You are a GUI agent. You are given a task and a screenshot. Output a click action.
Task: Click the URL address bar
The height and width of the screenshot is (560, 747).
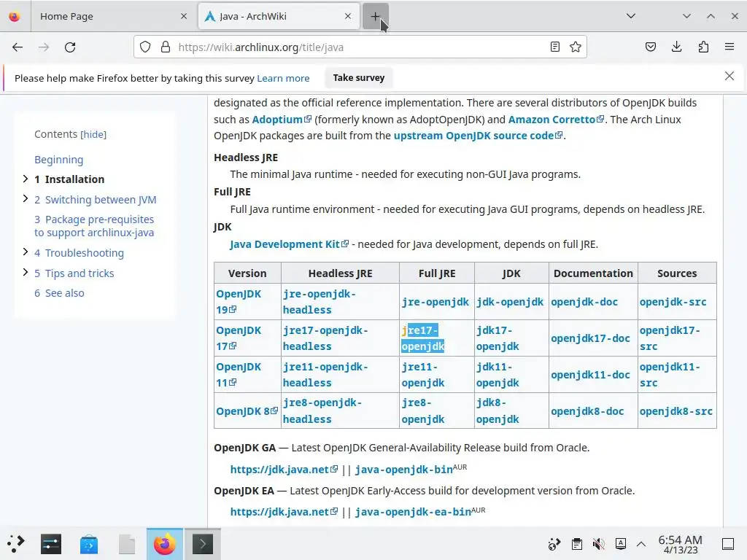pos(360,47)
